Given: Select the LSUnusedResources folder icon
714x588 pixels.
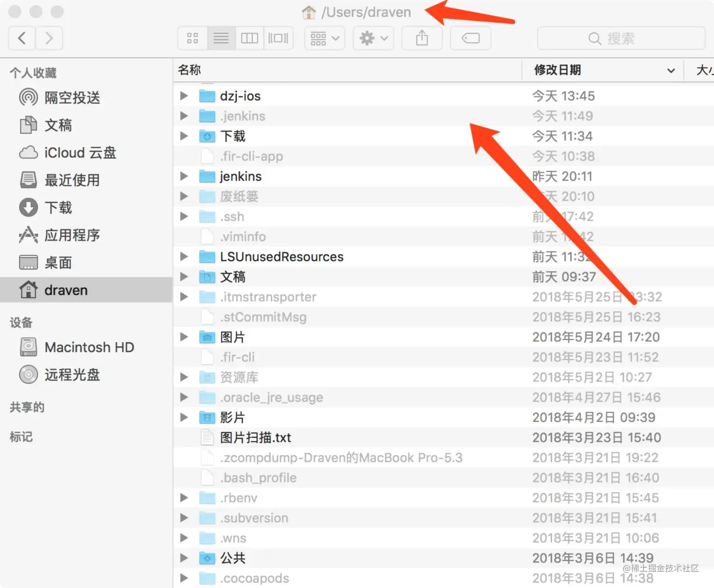Looking at the screenshot, I should (x=207, y=257).
